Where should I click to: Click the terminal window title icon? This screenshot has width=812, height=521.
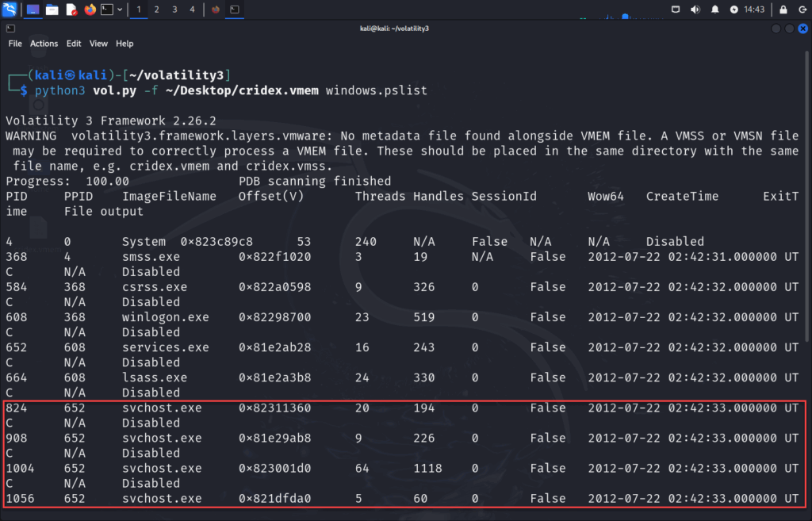[x=10, y=29]
